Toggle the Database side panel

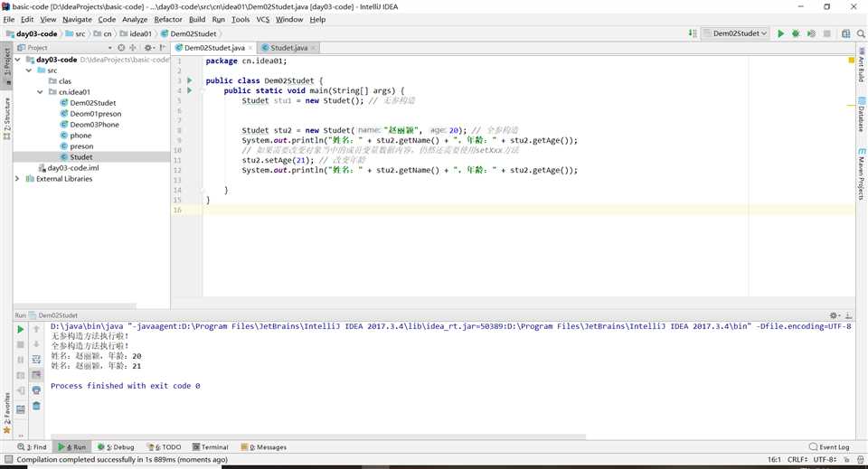(862, 115)
